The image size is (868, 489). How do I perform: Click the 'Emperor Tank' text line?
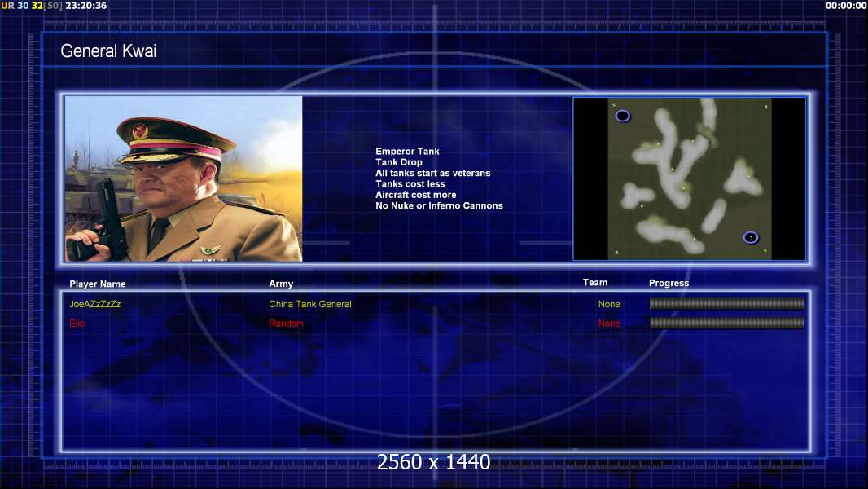407,152
